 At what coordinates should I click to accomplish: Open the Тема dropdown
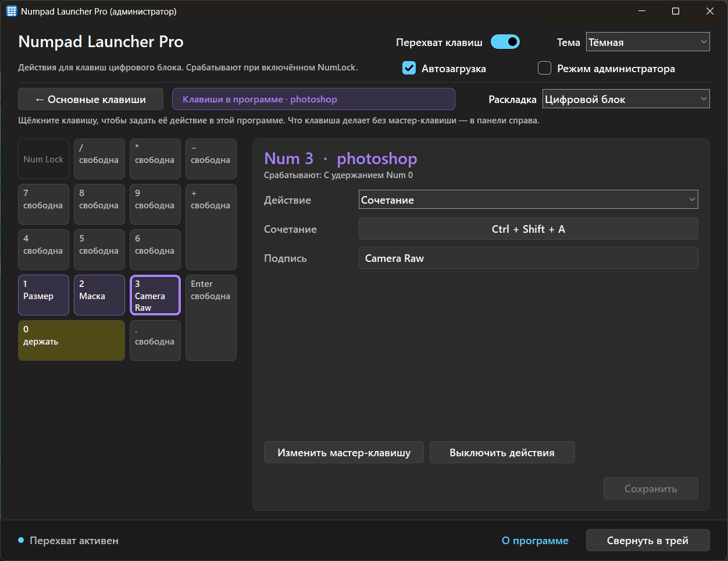pyautogui.click(x=648, y=42)
